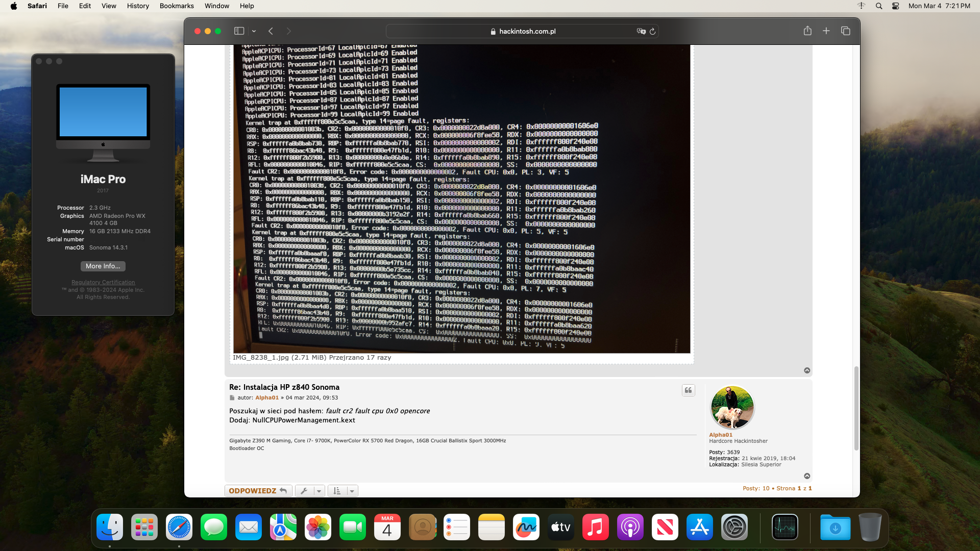This screenshot has height=551, width=980.
Task: Expand the topic tools wrench dropdown
Action: 310,491
